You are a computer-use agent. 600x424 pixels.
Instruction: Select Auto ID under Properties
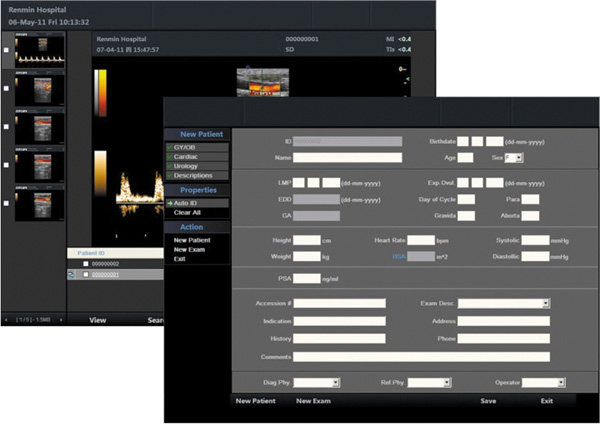187,203
